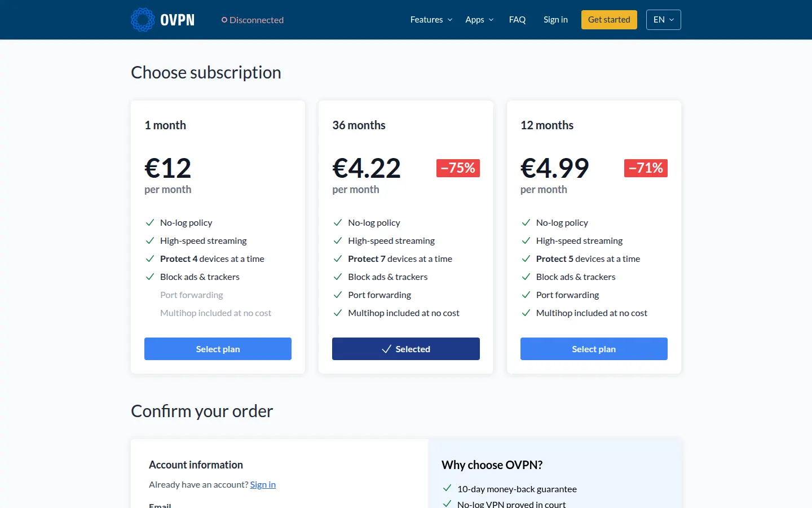Click the Confirm your order heading
The image size is (812, 508).
(202, 411)
